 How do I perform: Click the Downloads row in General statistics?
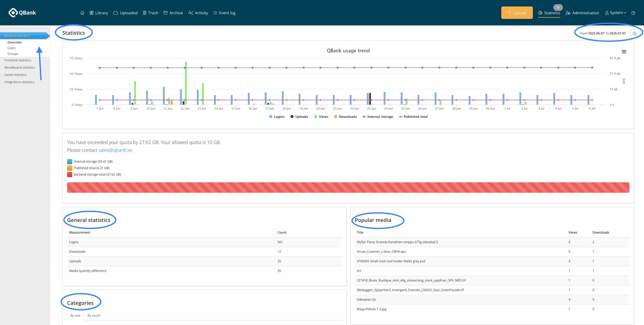pyautogui.click(x=204, y=252)
